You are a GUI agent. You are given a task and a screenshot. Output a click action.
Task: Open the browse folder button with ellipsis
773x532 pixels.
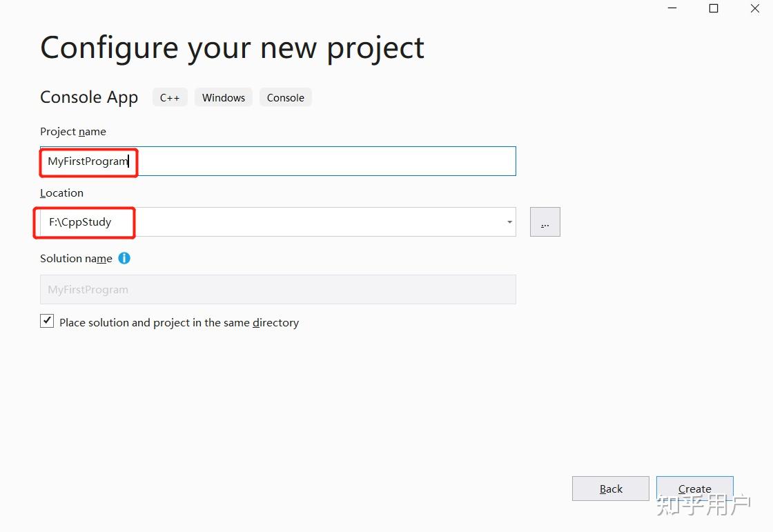pyautogui.click(x=545, y=222)
